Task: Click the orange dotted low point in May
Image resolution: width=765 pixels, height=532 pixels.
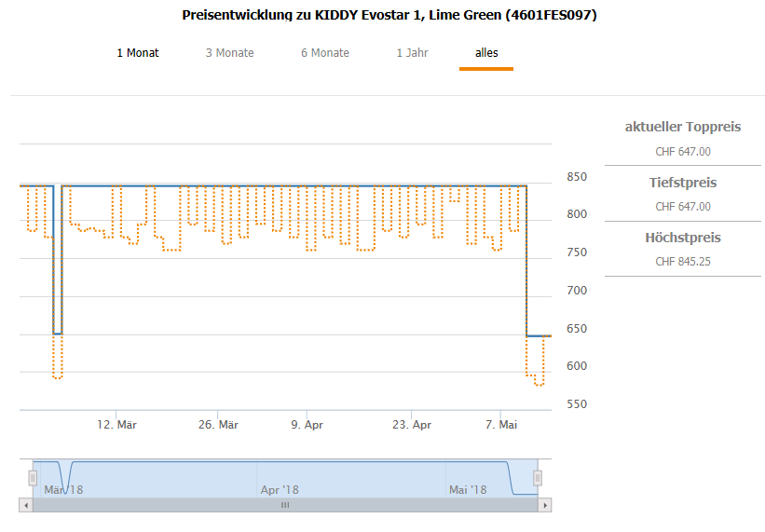Action: pos(540,385)
